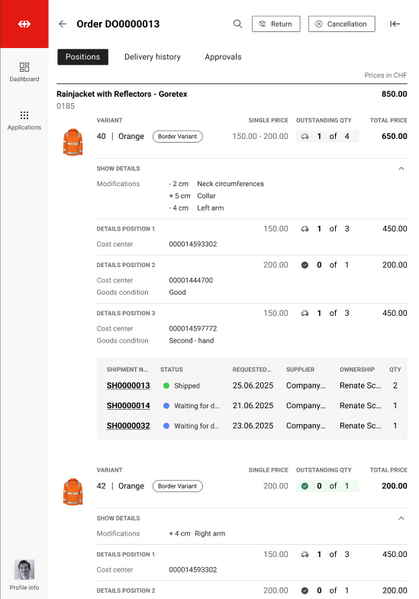The image size is (419, 599).
Task: Click the green Shipped status dot
Action: 166,386
